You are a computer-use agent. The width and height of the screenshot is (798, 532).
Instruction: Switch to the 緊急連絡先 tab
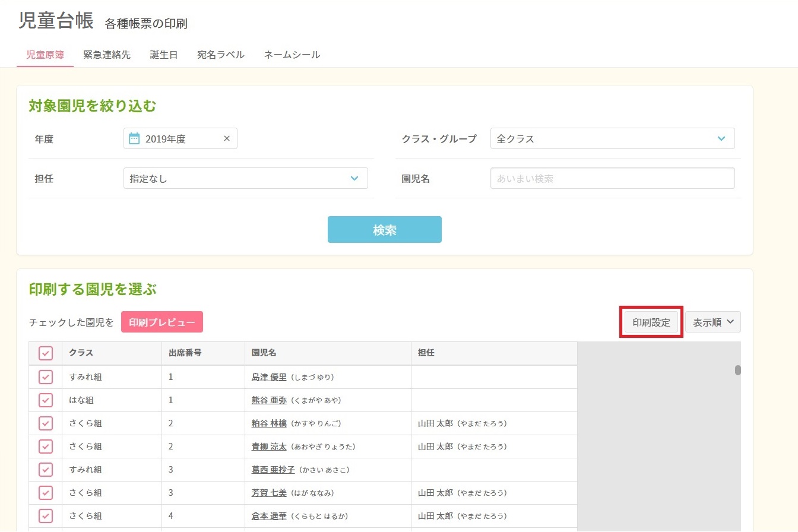[107, 55]
